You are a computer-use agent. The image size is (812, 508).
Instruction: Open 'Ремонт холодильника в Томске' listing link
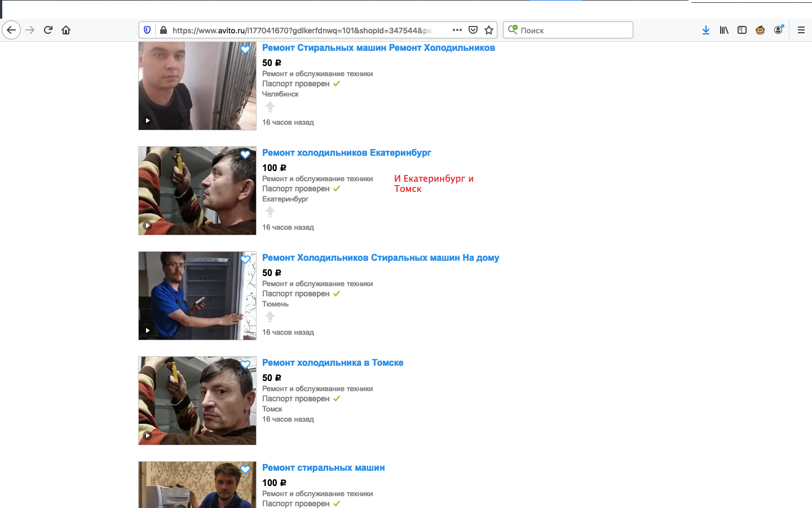[x=333, y=362]
